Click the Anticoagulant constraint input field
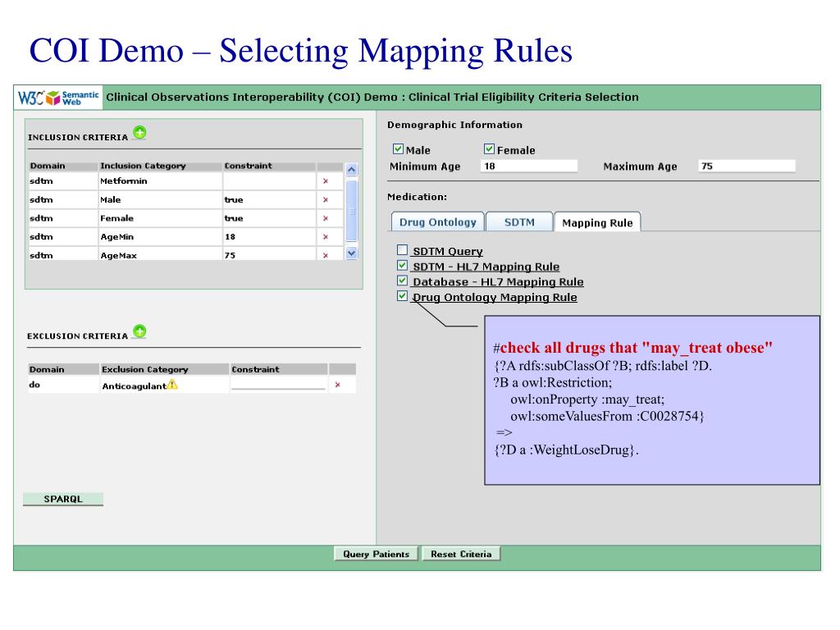The width and height of the screenshot is (840, 630). [278, 385]
